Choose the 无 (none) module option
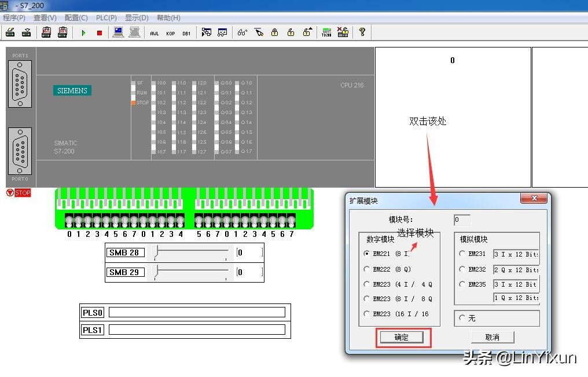Viewport: 588px width, 377px height. tap(462, 317)
